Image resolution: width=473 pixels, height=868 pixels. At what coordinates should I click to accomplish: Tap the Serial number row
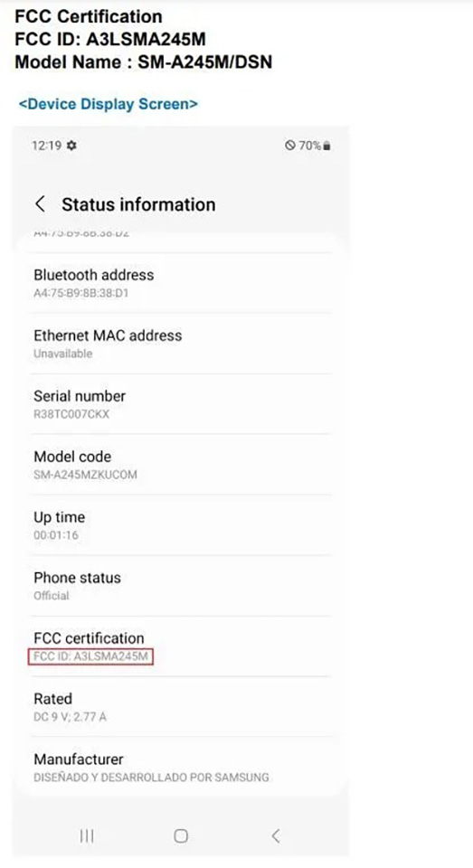(181, 404)
